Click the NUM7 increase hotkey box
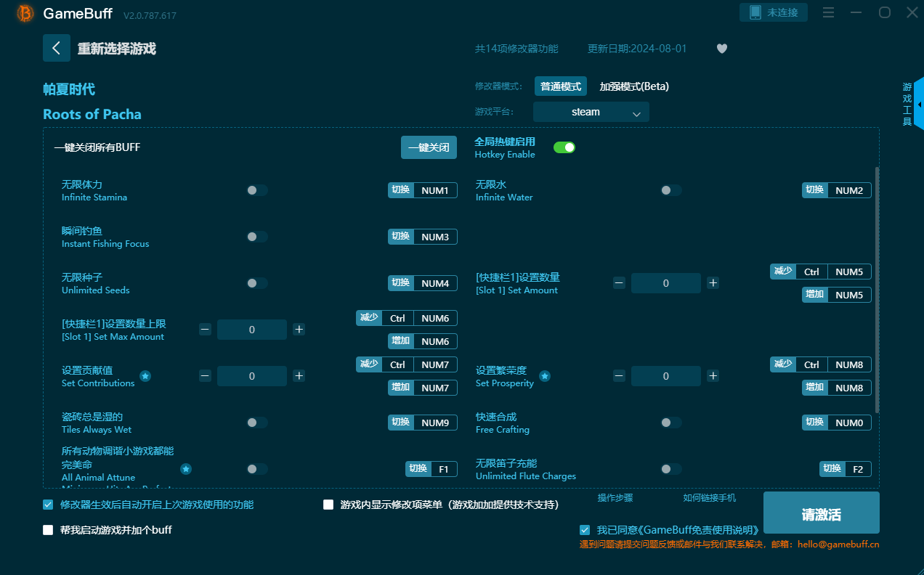This screenshot has width=924, height=575. coord(423,388)
